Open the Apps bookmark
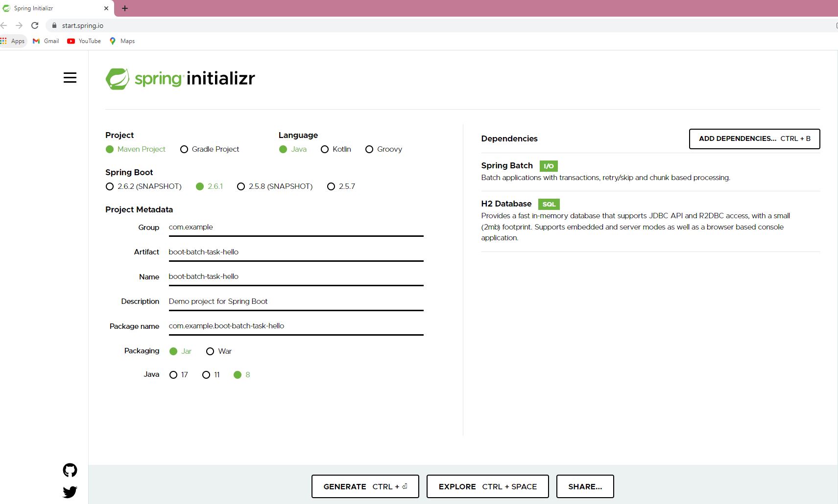Viewport: 838px width, 504px height. pos(13,41)
